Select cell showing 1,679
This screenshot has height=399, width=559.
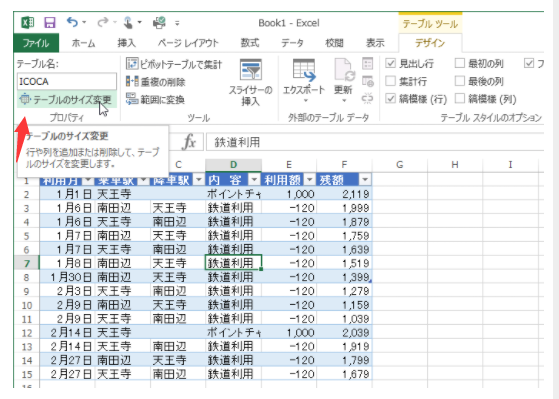coord(344,374)
